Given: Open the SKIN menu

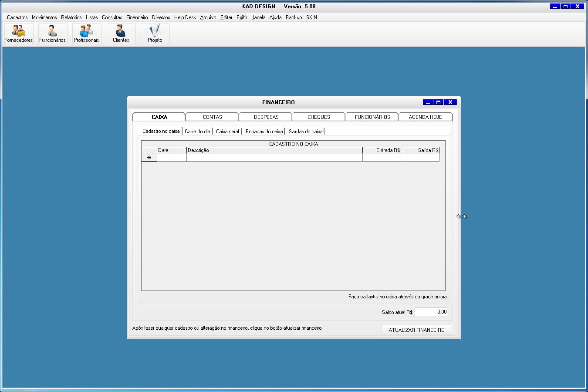Looking at the screenshot, I should click(311, 17).
